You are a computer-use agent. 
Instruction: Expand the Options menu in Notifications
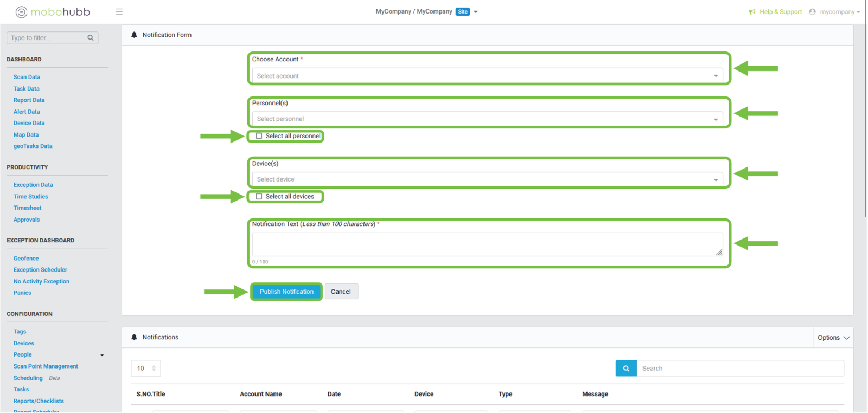(x=833, y=338)
